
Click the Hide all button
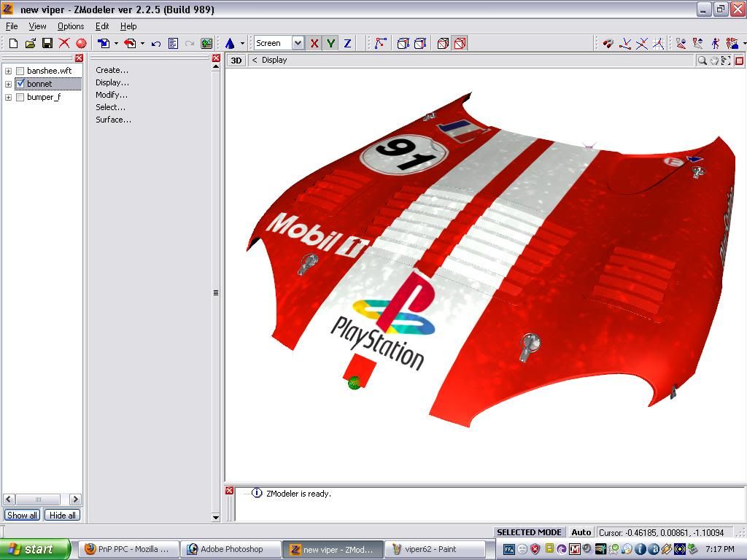(62, 515)
